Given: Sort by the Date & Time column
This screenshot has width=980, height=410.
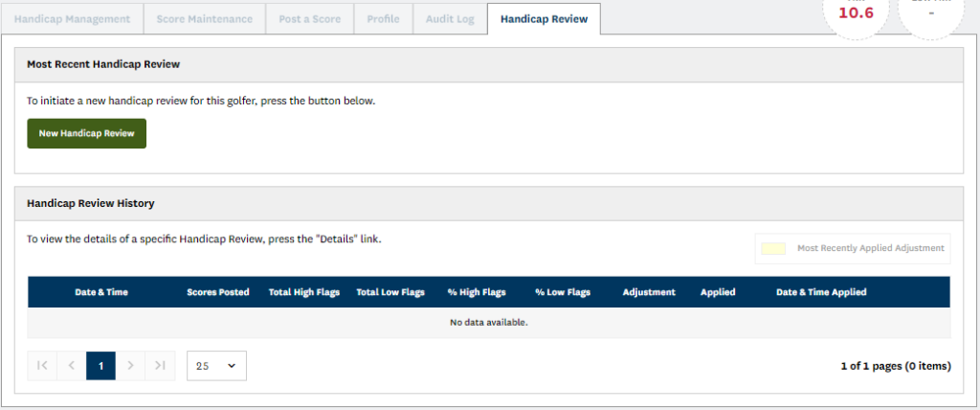Looking at the screenshot, I should tap(101, 292).
